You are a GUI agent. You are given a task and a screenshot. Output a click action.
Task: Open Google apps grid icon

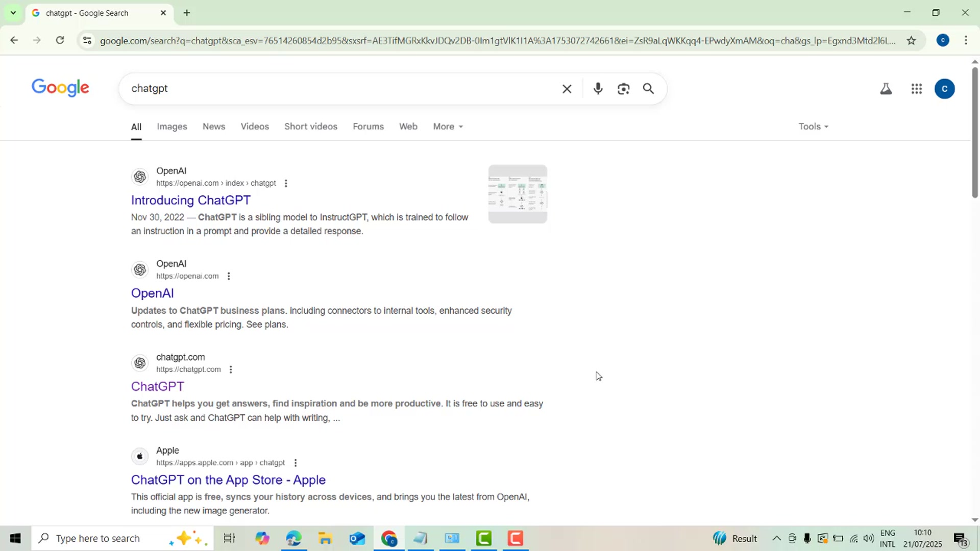pos(917,89)
